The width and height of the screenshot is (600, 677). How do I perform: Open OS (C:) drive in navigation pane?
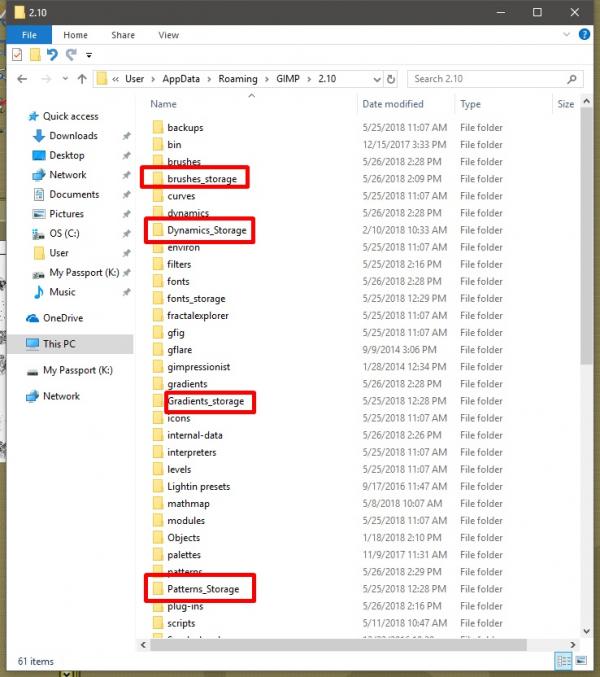click(x=64, y=234)
